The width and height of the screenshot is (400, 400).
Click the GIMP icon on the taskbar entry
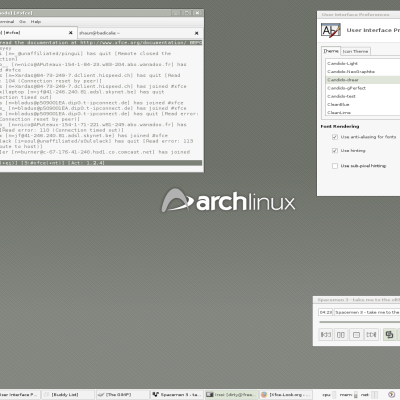pos(101,395)
